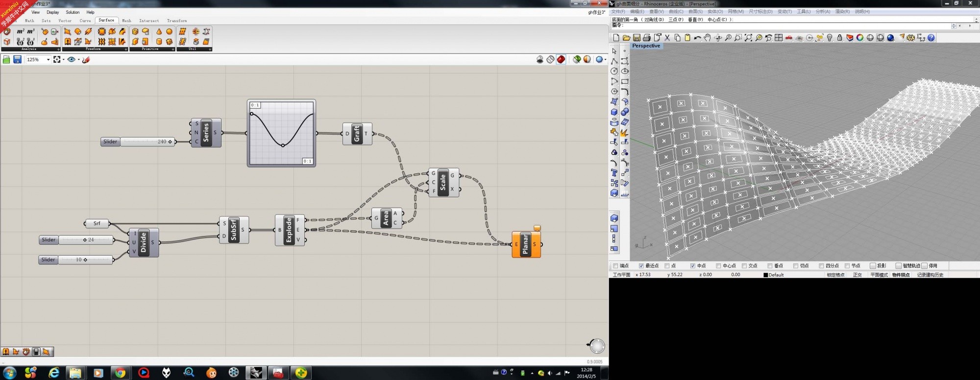Open the Solution menu in Grasshopper

click(x=73, y=12)
